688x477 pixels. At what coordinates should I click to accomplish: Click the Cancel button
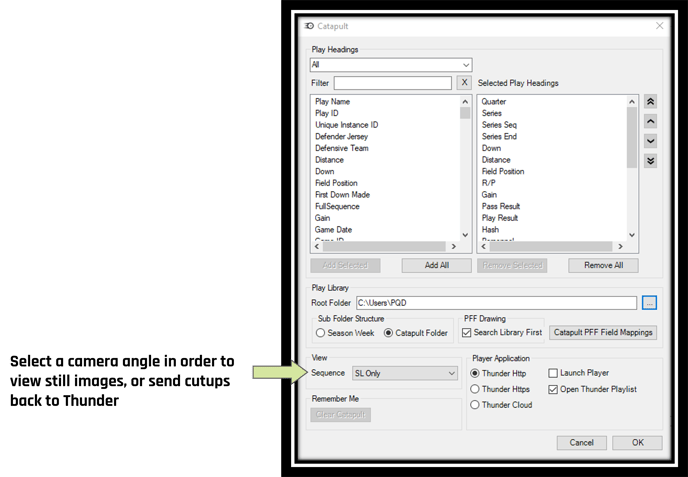(581, 443)
